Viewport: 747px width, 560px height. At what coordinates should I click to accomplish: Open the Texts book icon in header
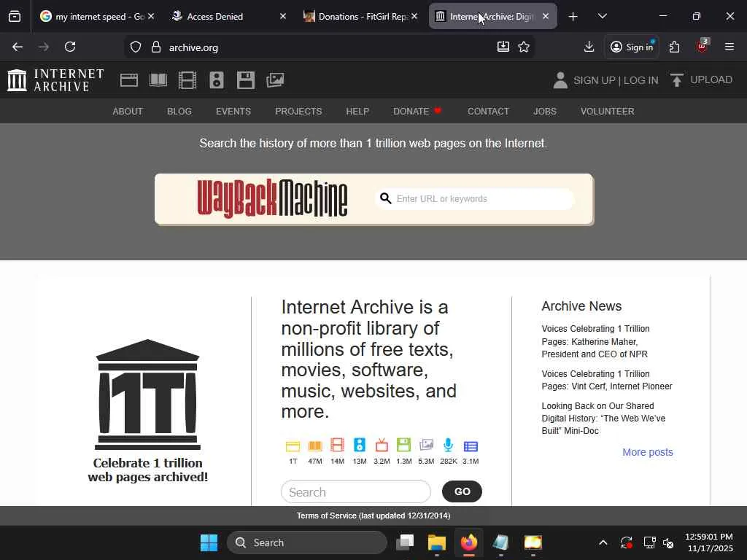pos(158,80)
